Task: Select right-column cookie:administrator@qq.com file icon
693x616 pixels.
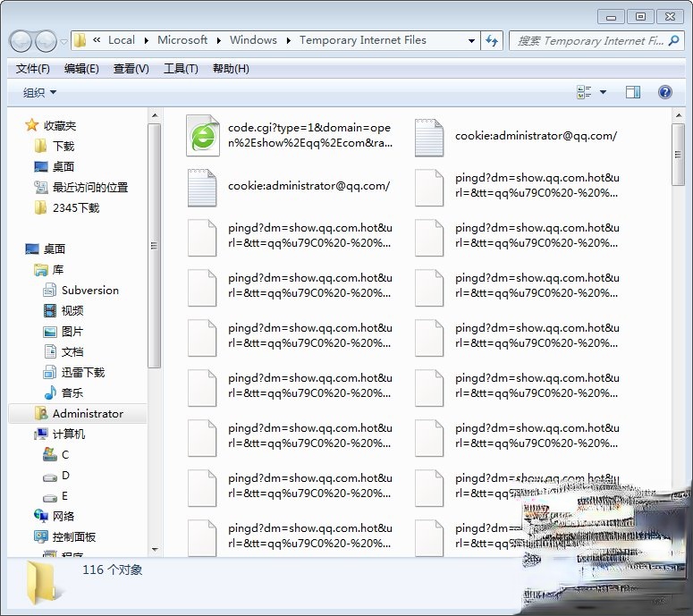Action: [x=429, y=137]
